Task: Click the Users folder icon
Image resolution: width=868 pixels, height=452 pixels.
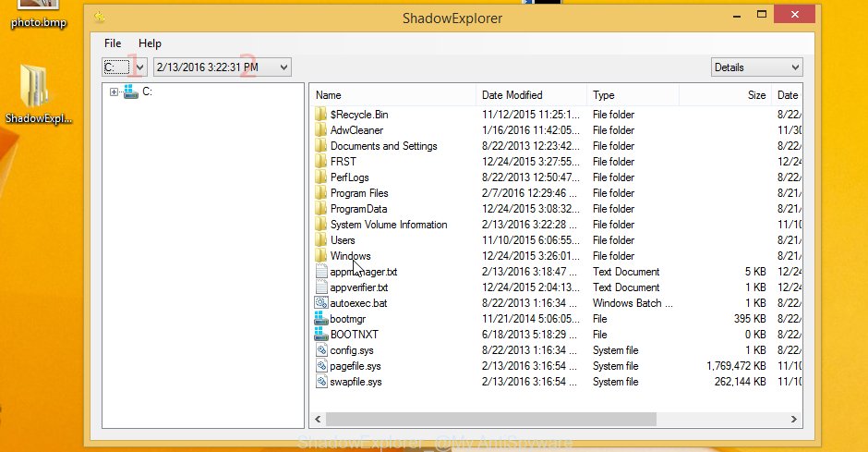Action: pyautogui.click(x=321, y=239)
